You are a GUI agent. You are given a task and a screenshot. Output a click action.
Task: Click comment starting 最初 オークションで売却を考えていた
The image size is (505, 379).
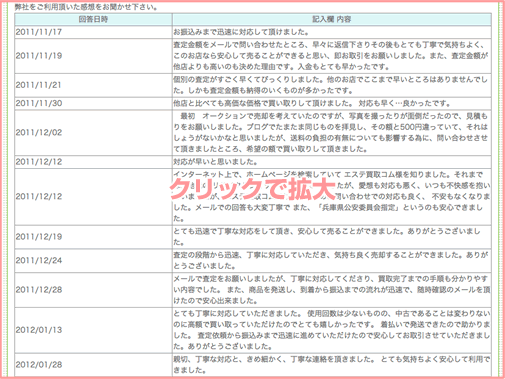332,132
